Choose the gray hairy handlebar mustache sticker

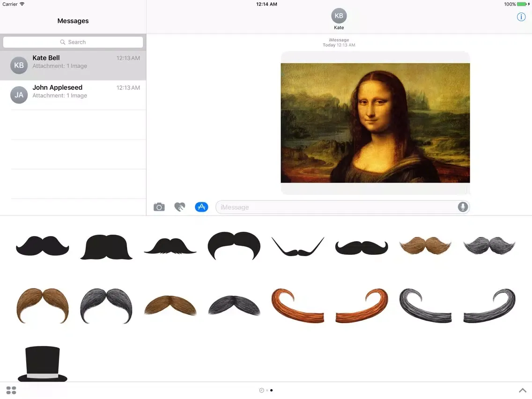pos(489,246)
